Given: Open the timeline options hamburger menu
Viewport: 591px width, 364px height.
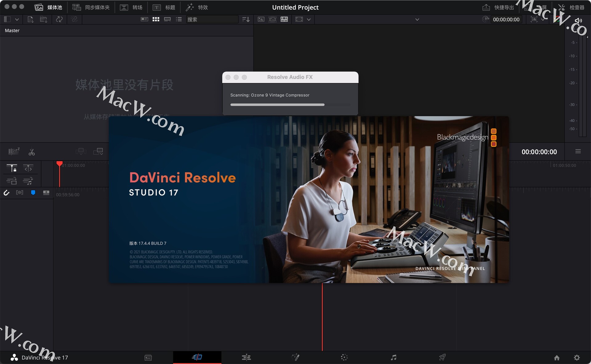Looking at the screenshot, I should point(578,151).
